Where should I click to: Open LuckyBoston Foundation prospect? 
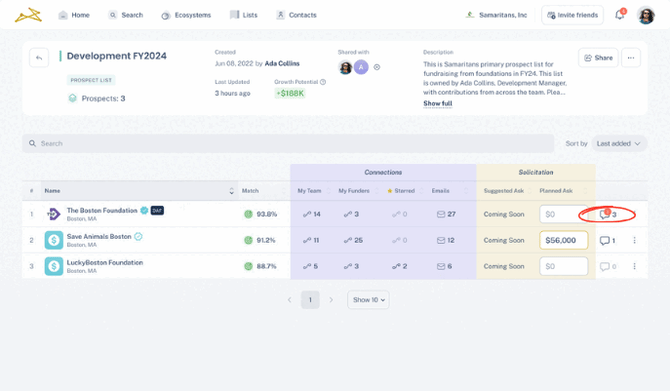[x=105, y=262]
